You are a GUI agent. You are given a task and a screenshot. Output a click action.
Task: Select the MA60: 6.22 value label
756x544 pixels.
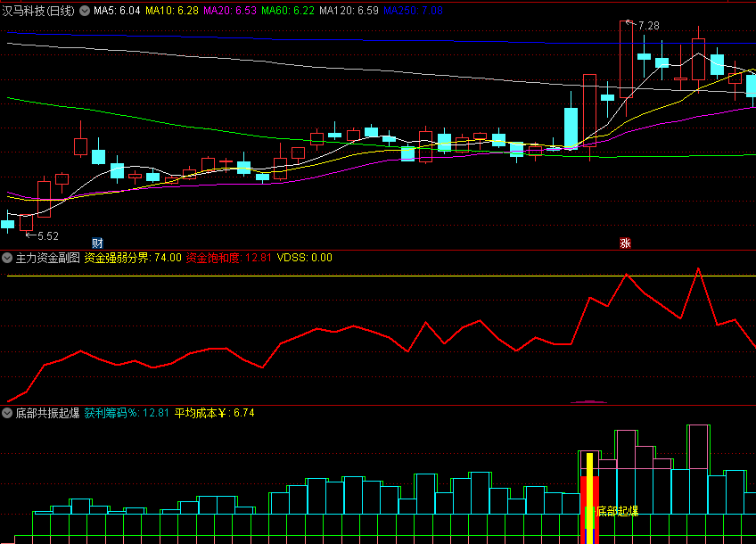[287, 11]
